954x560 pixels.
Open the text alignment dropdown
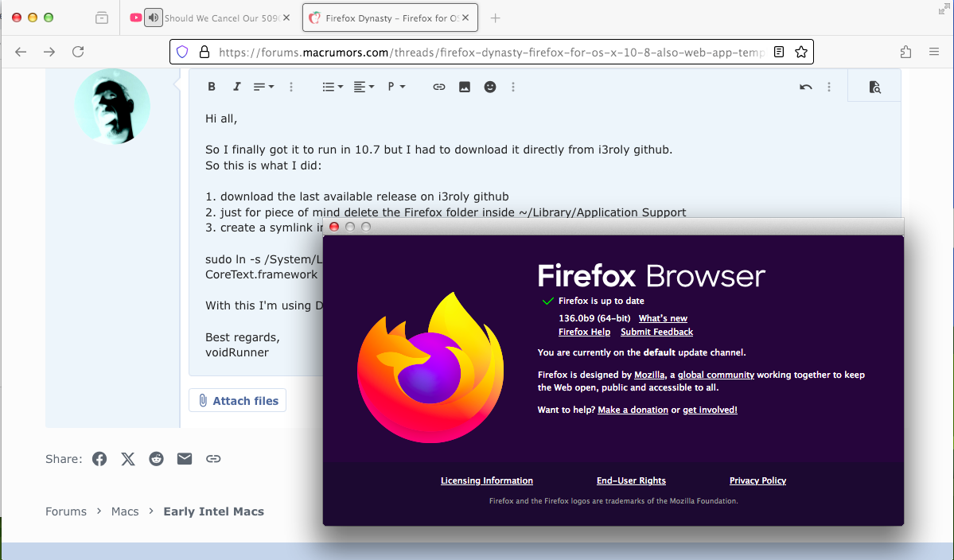coord(364,87)
